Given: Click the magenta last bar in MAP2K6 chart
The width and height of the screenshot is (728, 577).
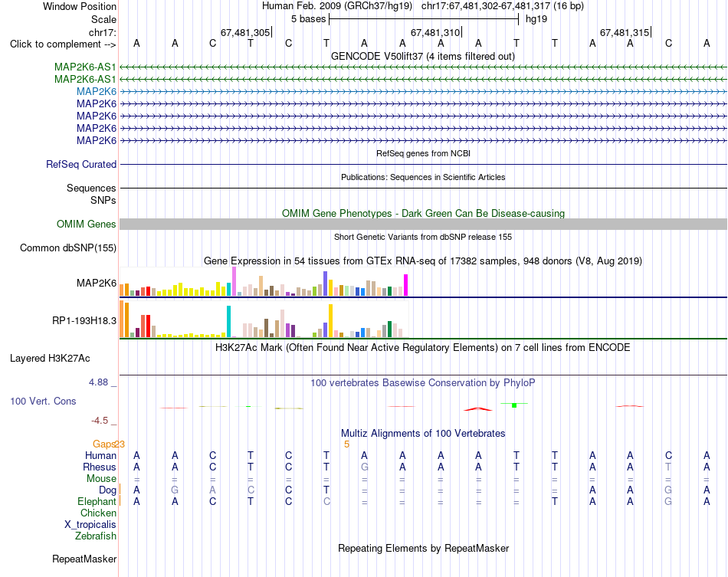Looking at the screenshot, I should point(406,285).
